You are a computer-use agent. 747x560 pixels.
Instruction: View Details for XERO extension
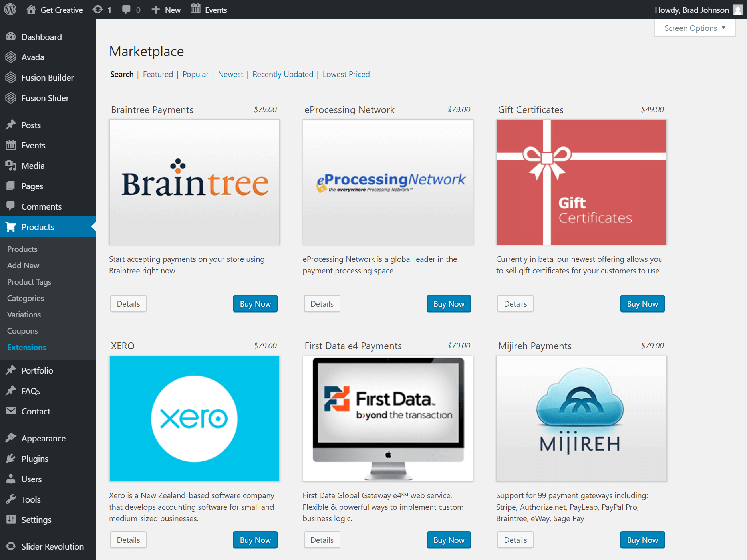128,540
